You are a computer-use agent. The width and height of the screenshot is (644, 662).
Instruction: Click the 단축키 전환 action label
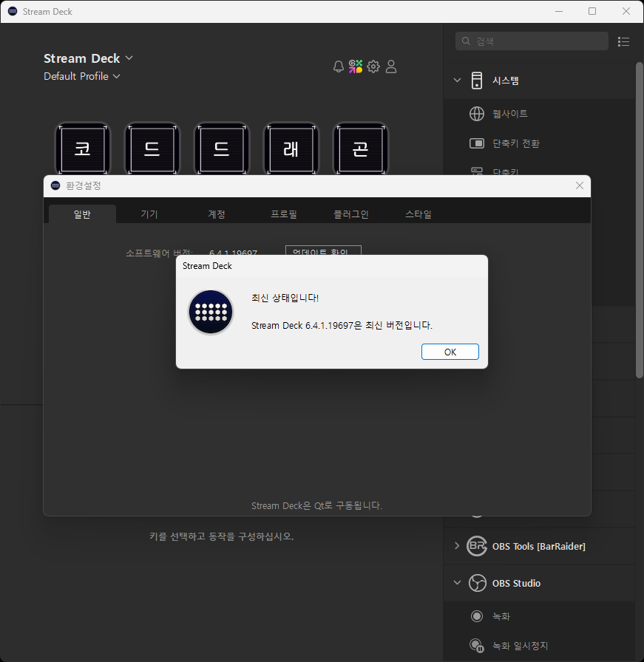coord(516,143)
